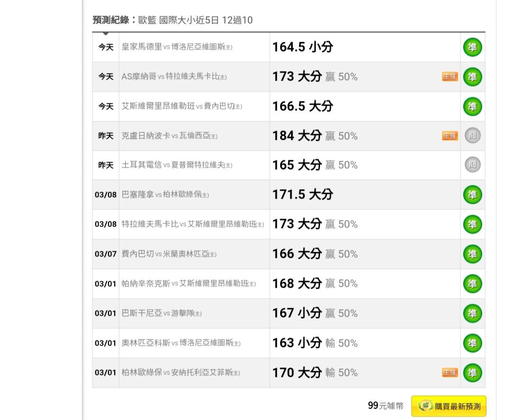This screenshot has width=512, height=420.
Task: Click the small arrow under 預測紀錄 header
Action: click(x=106, y=34)
